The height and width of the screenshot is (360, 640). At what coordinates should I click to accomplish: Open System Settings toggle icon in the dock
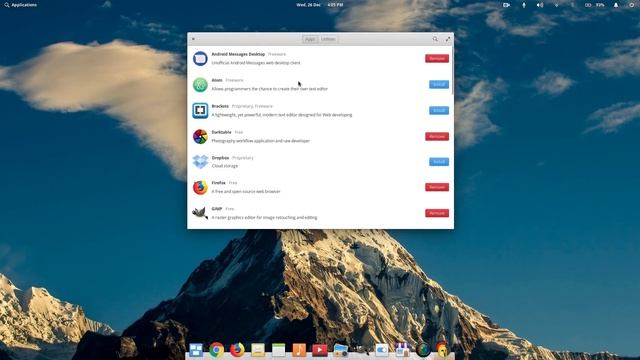(x=382, y=350)
